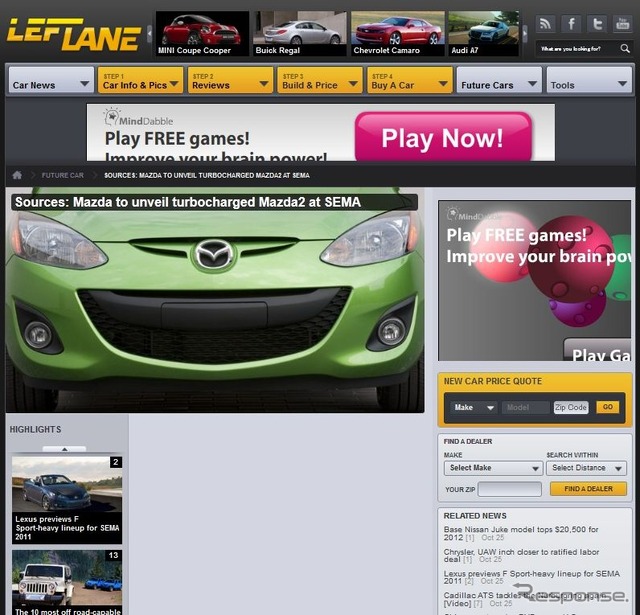Open Lexus F Sport highlight thumbnail
640x615 pixels.
point(67,500)
